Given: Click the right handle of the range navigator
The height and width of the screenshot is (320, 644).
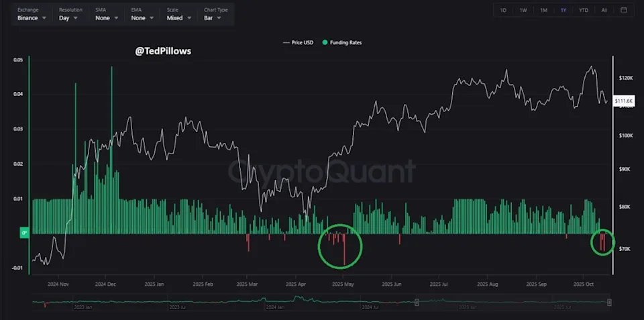Looking at the screenshot, I should click(x=609, y=303).
